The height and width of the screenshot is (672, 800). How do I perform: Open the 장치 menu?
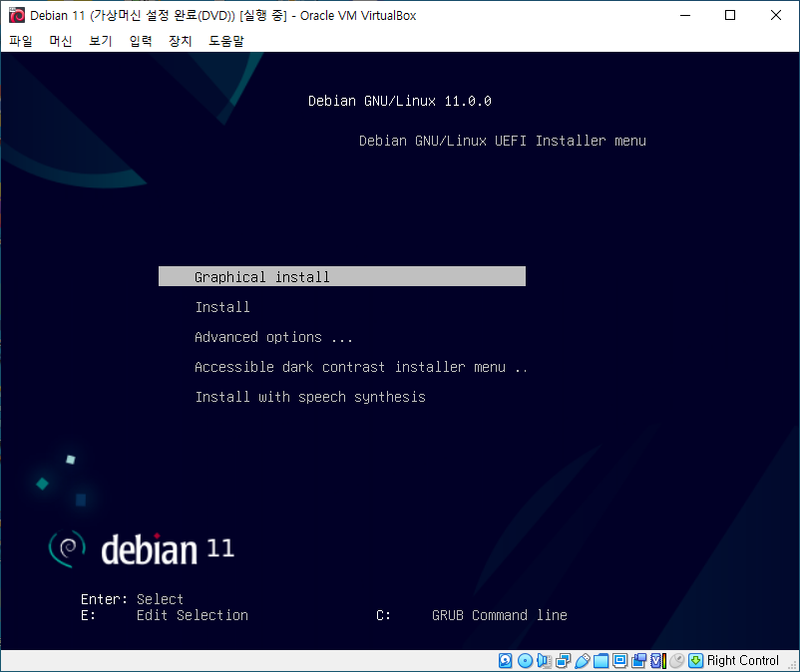[x=181, y=41]
